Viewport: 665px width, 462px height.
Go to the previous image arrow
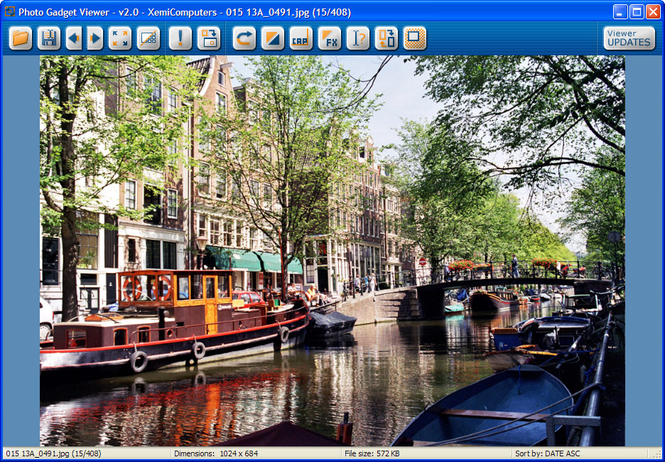click(73, 38)
